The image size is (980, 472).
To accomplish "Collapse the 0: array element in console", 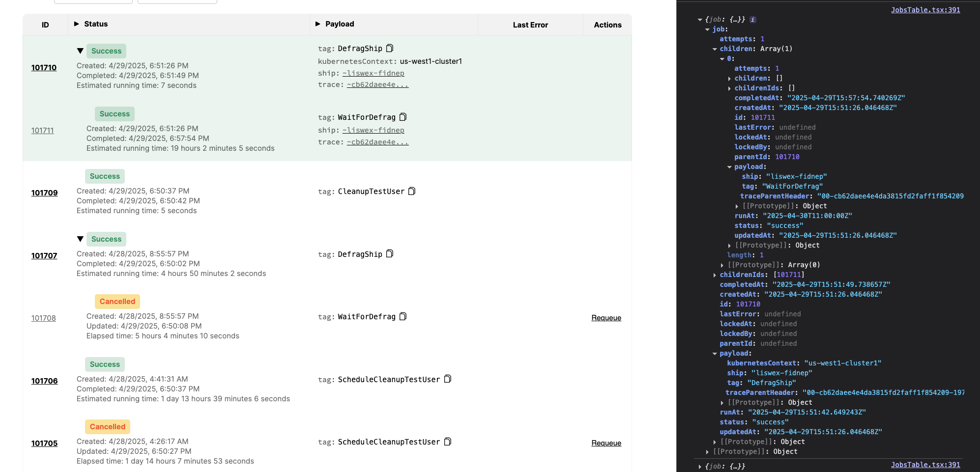I will pyautogui.click(x=722, y=59).
